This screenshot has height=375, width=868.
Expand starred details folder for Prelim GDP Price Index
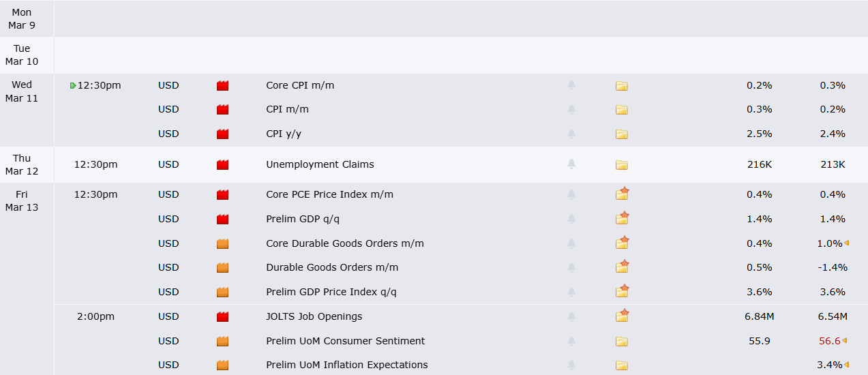621,292
